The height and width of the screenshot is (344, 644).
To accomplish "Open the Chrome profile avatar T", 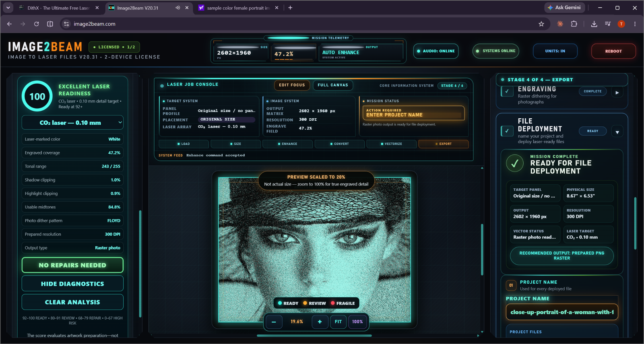I will click(621, 24).
